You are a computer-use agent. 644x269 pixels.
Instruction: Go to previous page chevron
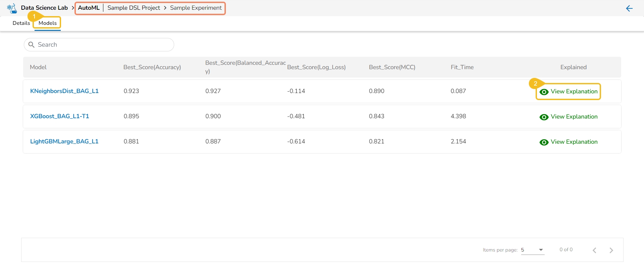tap(594, 250)
